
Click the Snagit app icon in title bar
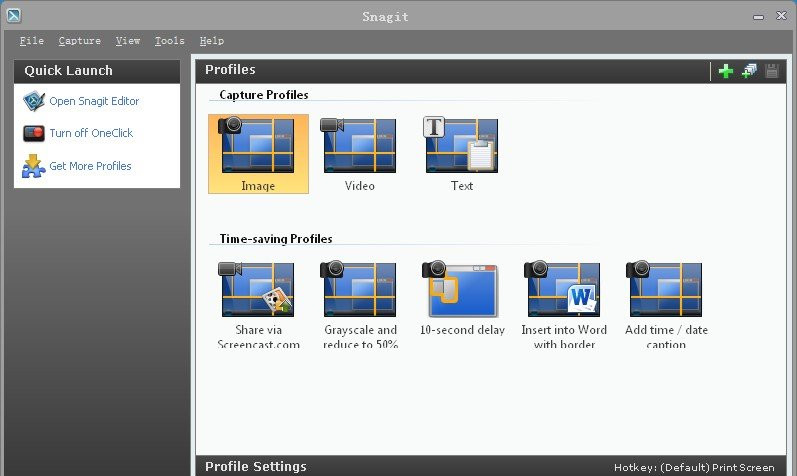coord(14,16)
